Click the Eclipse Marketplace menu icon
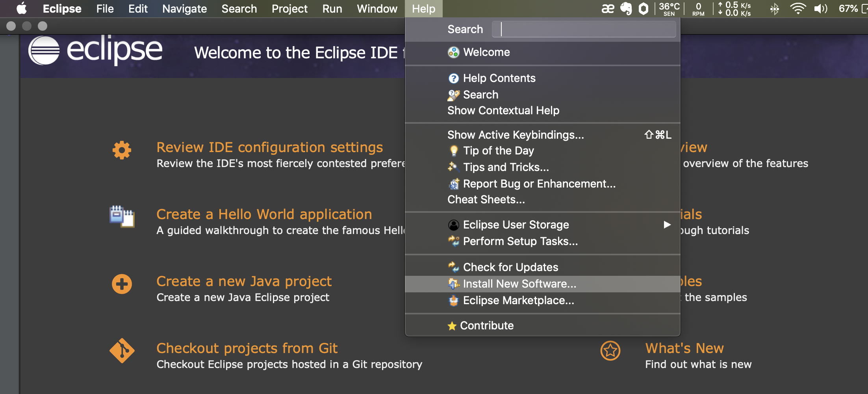This screenshot has width=868, height=394. (454, 301)
